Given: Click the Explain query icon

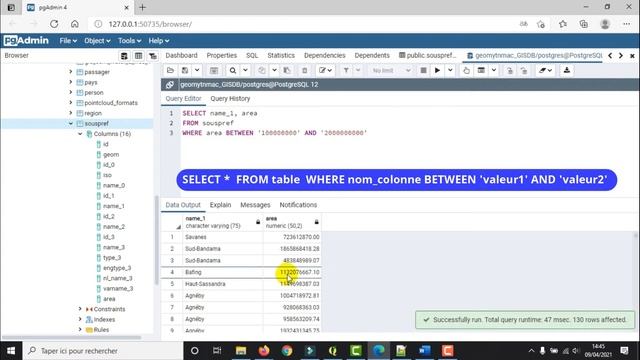Looking at the screenshot, I should [x=466, y=71].
